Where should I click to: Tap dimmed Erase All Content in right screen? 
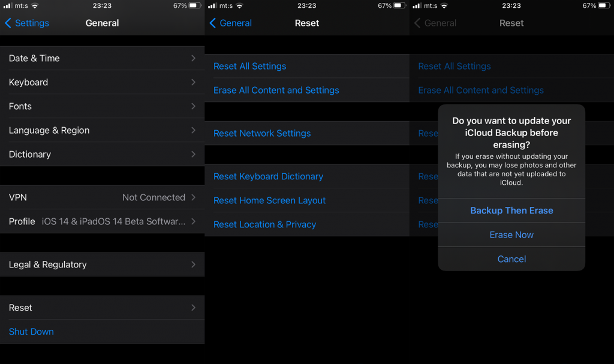click(481, 90)
